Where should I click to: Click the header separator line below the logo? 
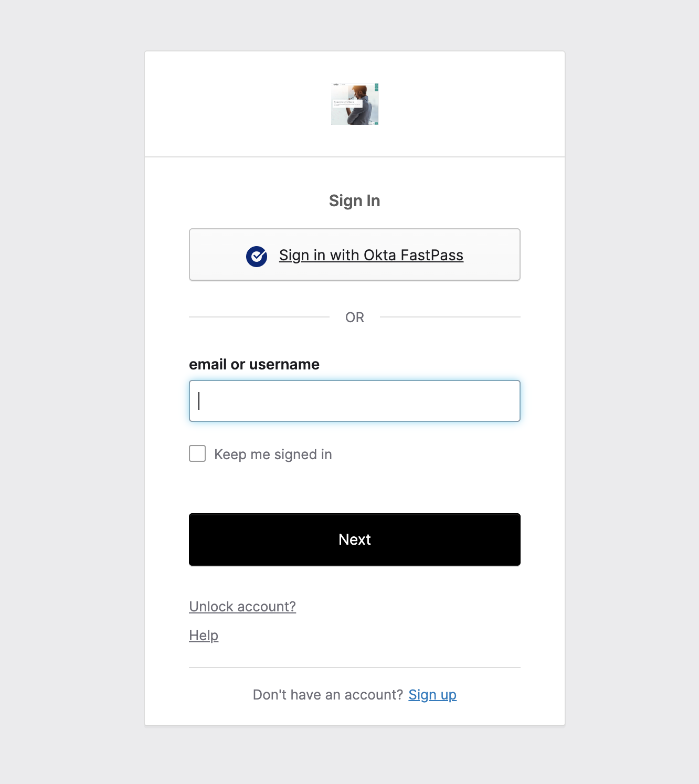[x=355, y=157]
